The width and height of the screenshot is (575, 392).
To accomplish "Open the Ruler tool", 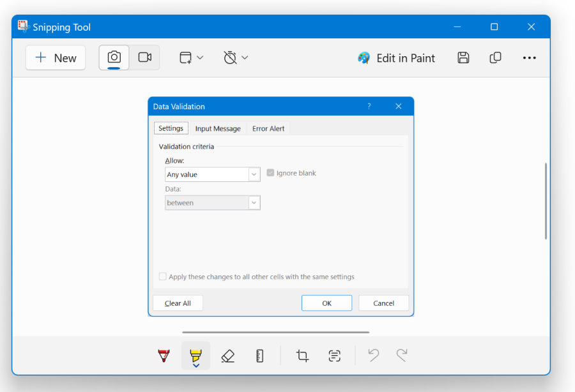I will coord(259,356).
